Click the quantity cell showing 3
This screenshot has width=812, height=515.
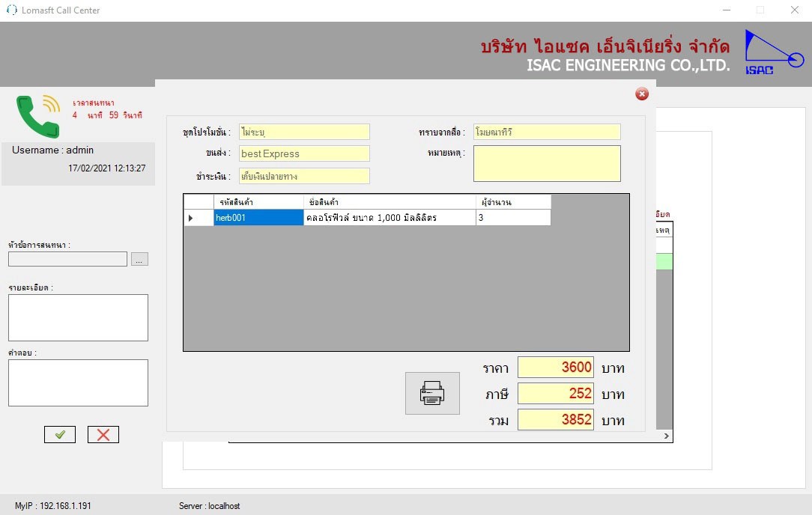click(513, 218)
